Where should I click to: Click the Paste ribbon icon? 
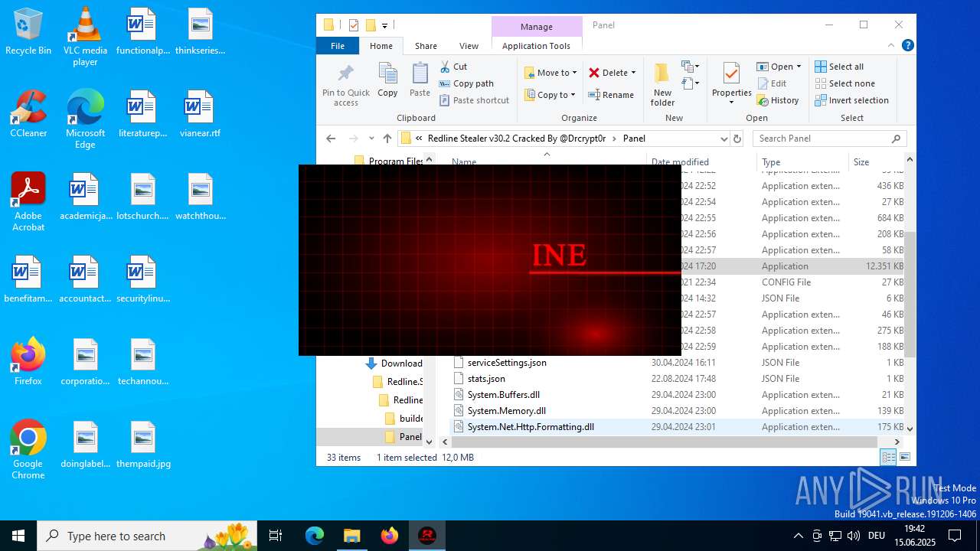coord(420,80)
